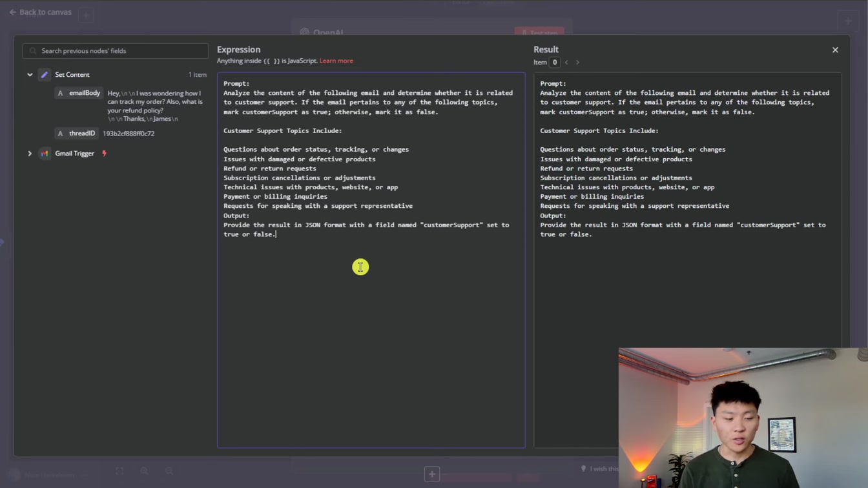The height and width of the screenshot is (488, 868).
Task: Click the emailBody field tag
Action: click(x=79, y=93)
